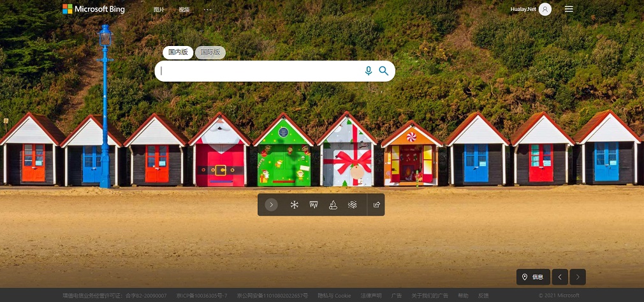Open the 隐私与 Cookie footer link
This screenshot has width=644, height=302.
(334, 296)
